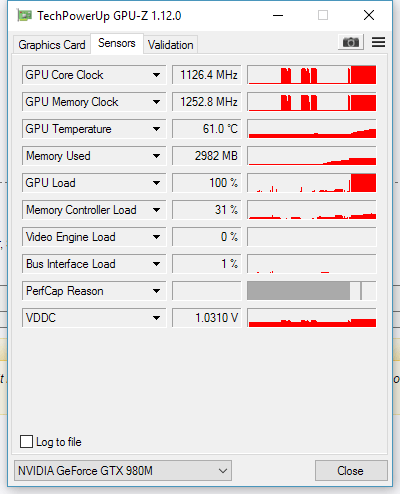400x494 pixels.
Task: Open the hamburger menu icon
Action: coord(378,42)
